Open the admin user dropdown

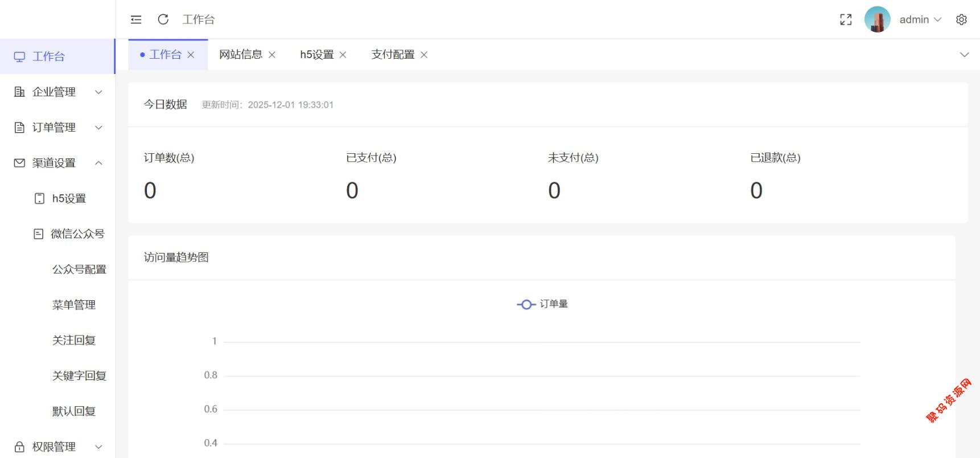(x=920, y=19)
